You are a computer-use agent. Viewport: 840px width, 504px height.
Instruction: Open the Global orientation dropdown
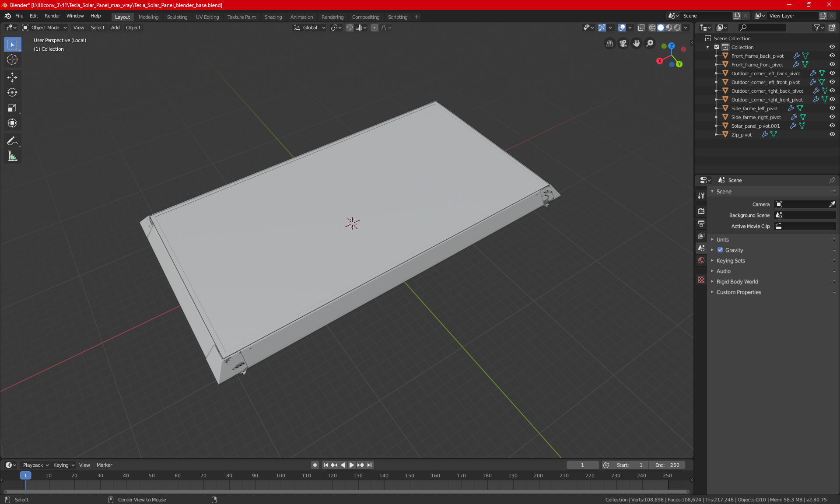310,28
